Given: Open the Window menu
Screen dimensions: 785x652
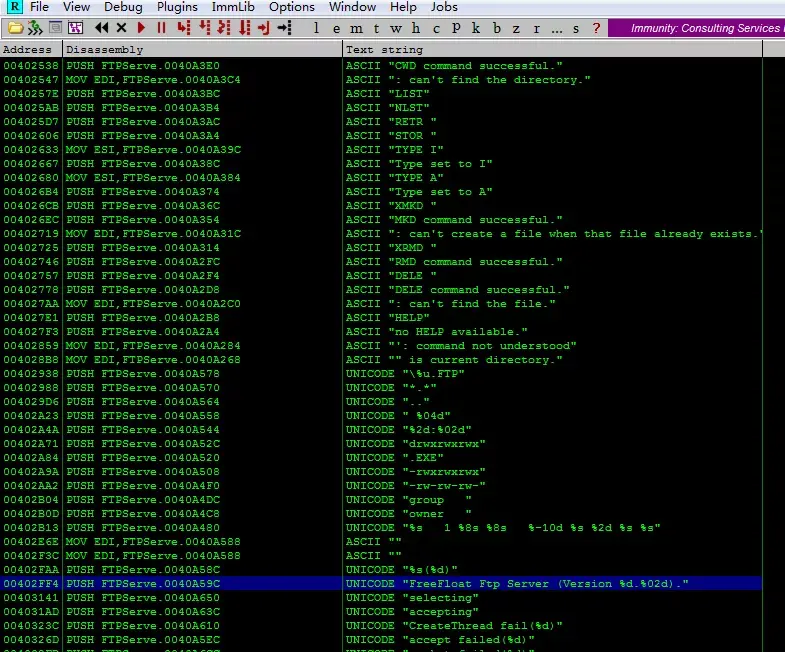Looking at the screenshot, I should point(352,7).
